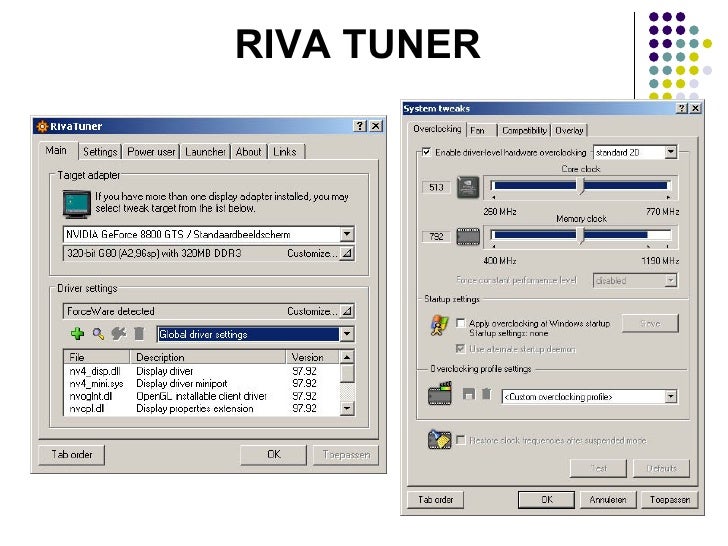Click the overclocking profile card icon

point(439,394)
